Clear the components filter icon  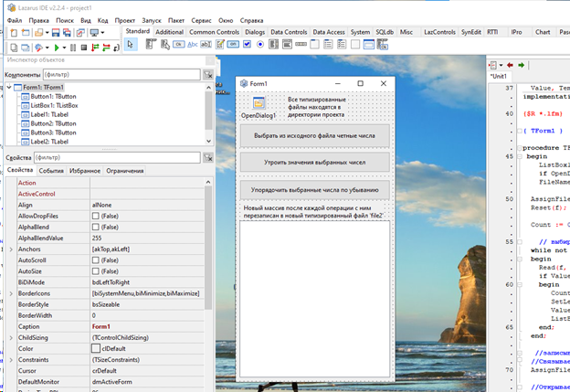coord(208,75)
